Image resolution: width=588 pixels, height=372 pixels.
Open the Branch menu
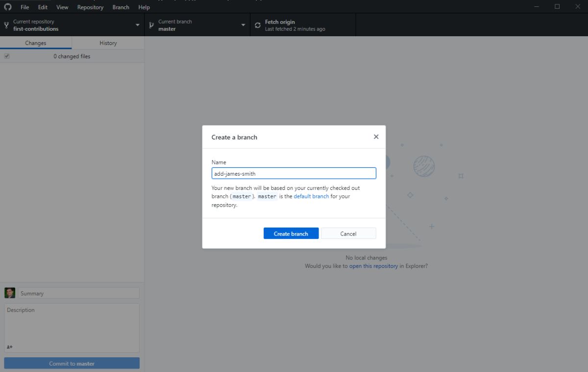[121, 7]
